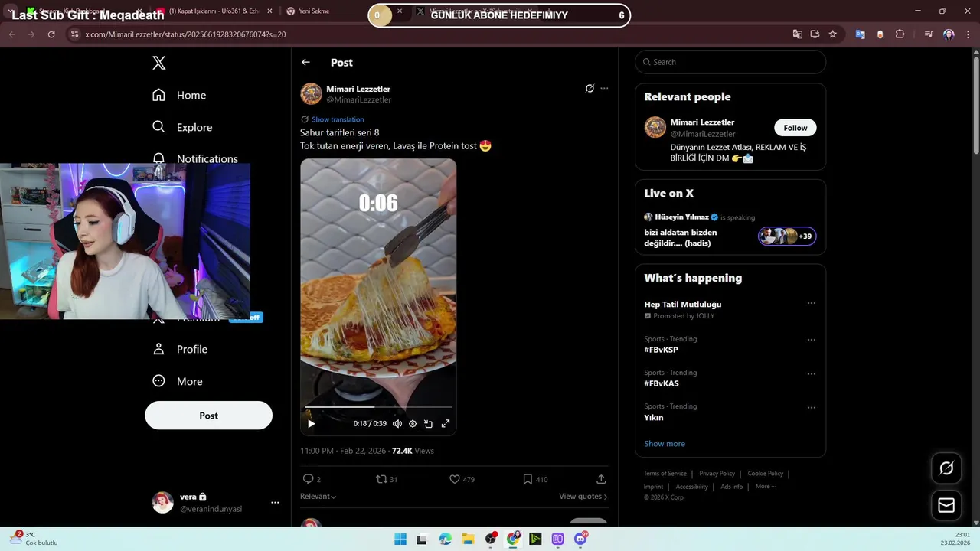This screenshot has width=980, height=551.
Task: Click the browser back arrow
Action: pos(12,34)
